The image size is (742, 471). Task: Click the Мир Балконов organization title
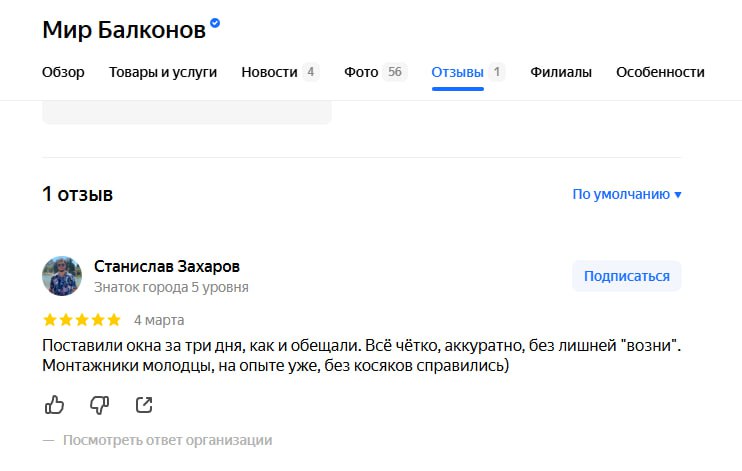[x=124, y=30]
